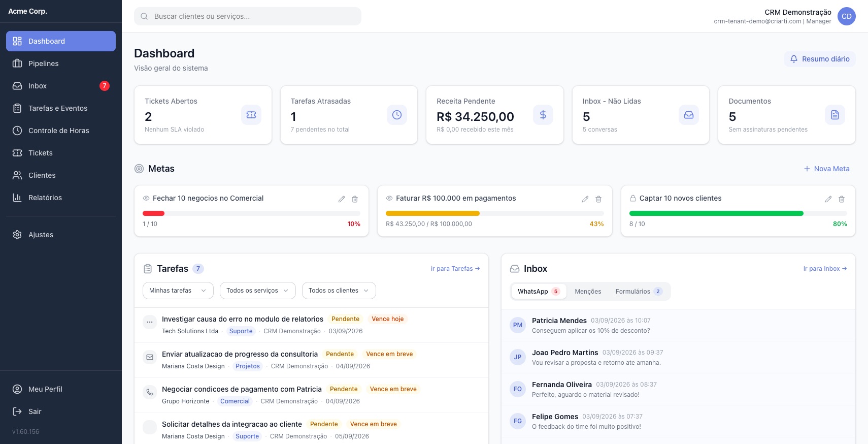Click the Suporte tag on Tech Solutions task
This screenshot has width=868, height=444.
(x=241, y=331)
